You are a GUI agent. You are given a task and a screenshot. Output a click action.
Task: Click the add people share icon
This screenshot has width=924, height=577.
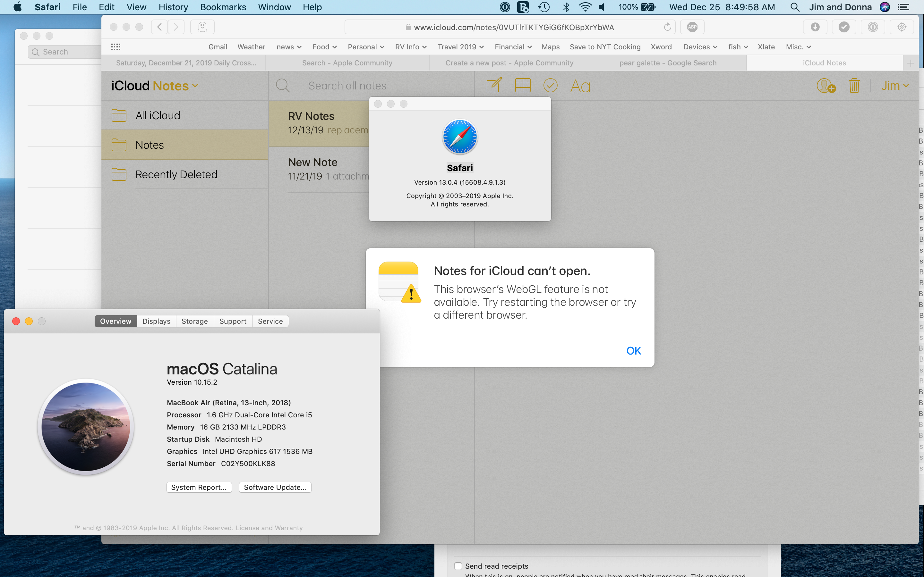tap(826, 86)
